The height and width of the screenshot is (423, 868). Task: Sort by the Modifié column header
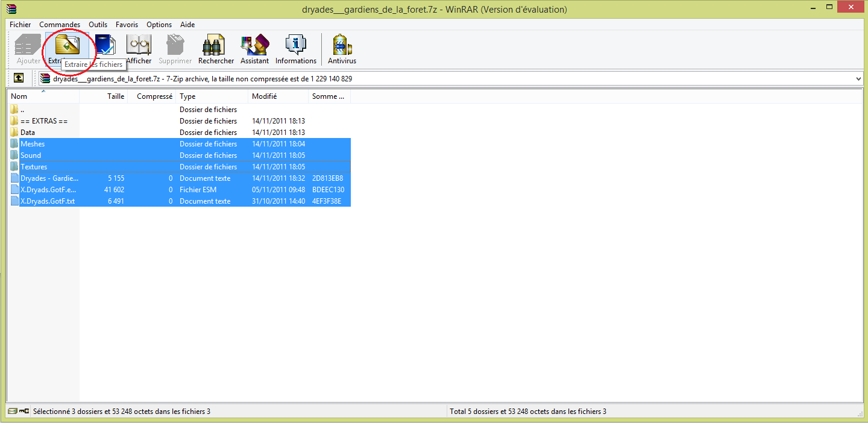pyautogui.click(x=278, y=96)
